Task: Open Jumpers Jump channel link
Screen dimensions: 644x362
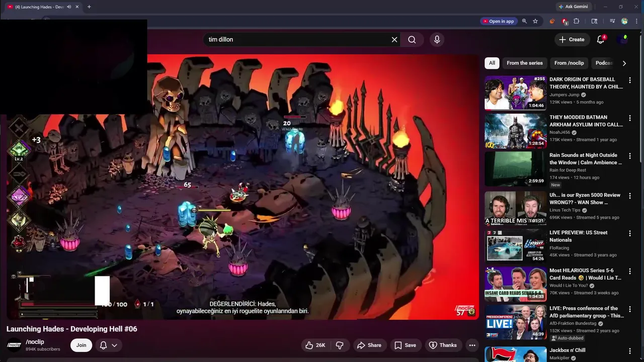Action: point(565,95)
